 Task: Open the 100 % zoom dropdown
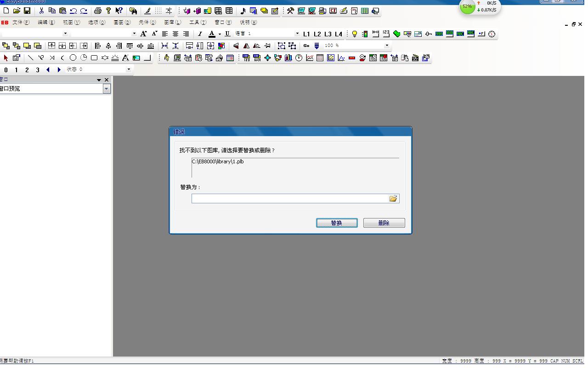tap(387, 46)
